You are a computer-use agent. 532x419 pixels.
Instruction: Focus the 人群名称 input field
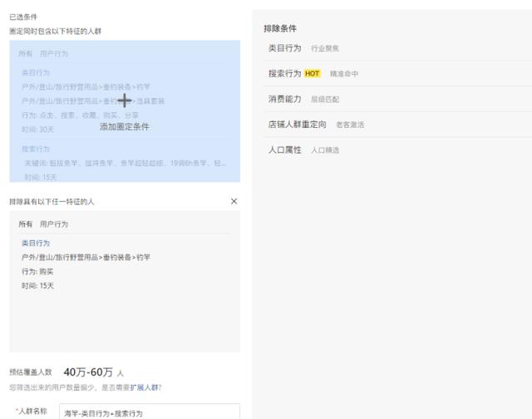coord(150,412)
